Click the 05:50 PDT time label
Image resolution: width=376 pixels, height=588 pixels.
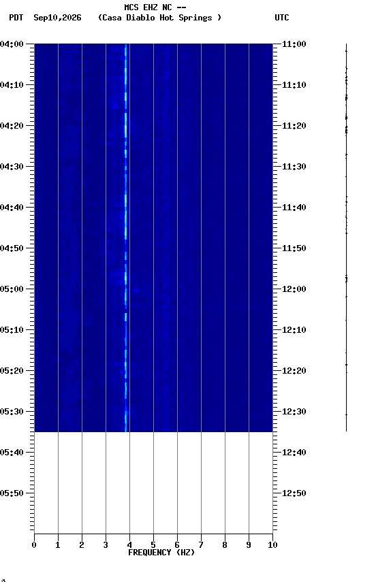pos(12,493)
